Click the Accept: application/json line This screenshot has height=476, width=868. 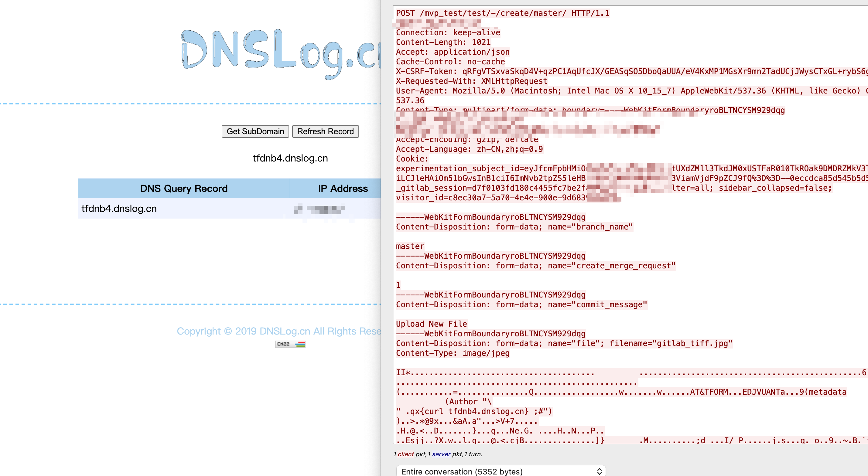453,52
